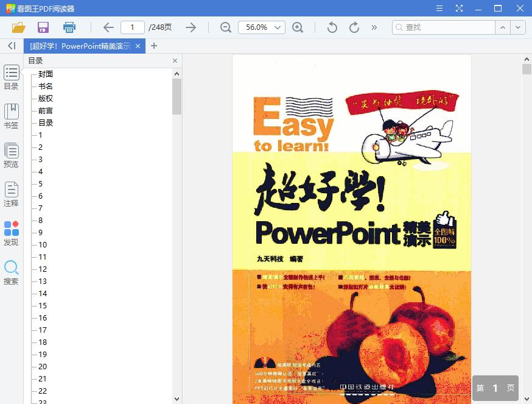Open the 发现 discover sidebar panel

click(x=11, y=233)
